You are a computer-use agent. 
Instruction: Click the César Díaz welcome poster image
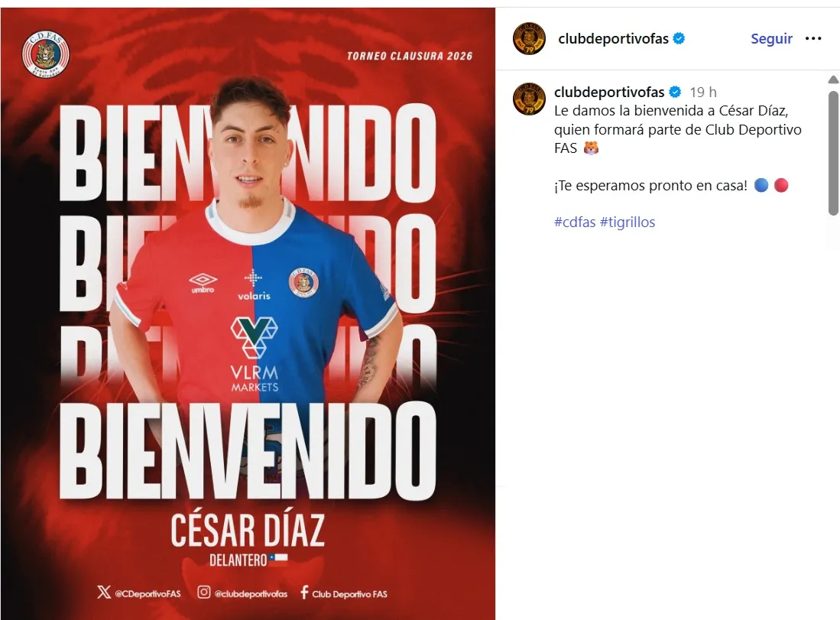coord(248,313)
